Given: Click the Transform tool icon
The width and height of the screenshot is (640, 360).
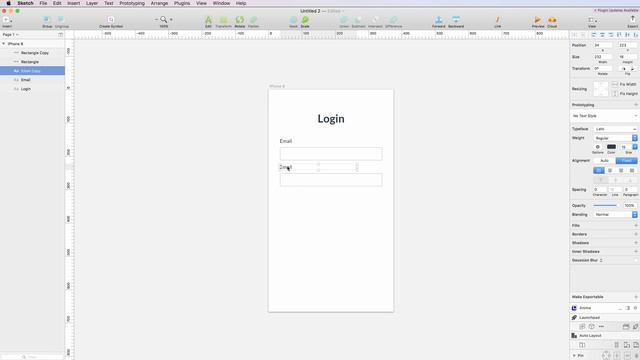Looking at the screenshot, I should point(223,20).
